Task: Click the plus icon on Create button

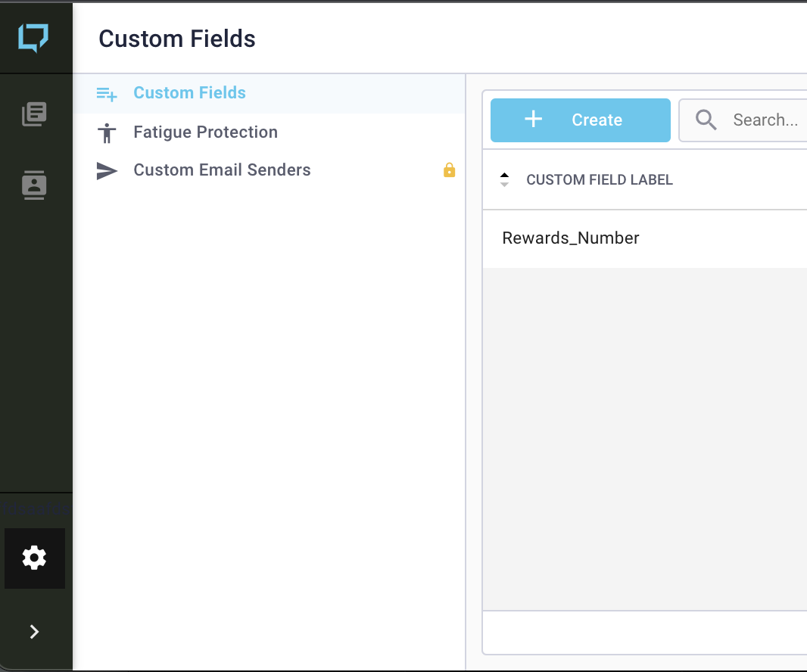Action: [533, 119]
